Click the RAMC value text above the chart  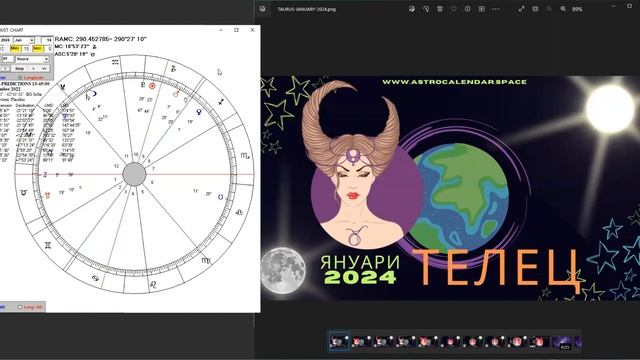[x=101, y=39]
